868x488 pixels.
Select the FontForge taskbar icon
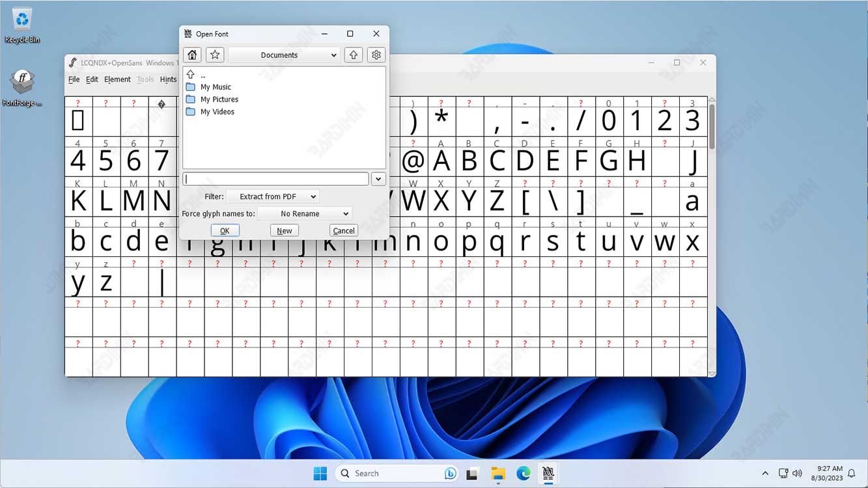pyautogui.click(x=548, y=473)
